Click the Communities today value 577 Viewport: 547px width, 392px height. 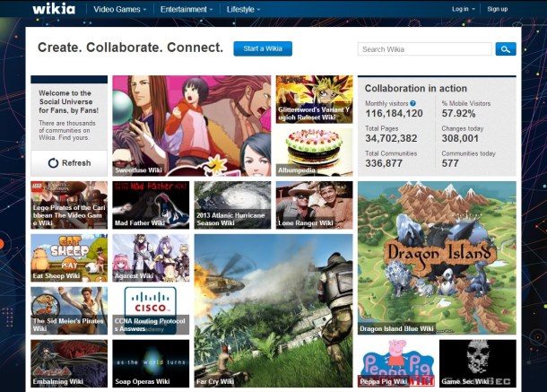[450, 163]
